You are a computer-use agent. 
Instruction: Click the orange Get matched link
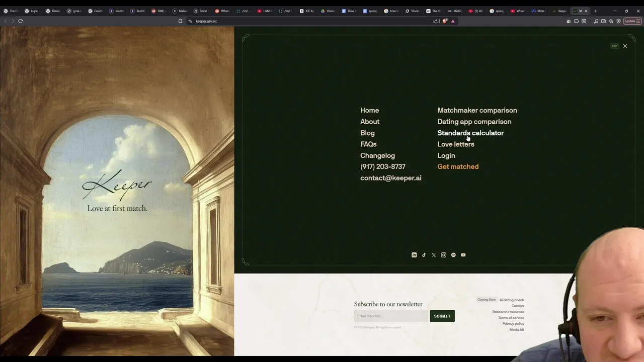458,167
